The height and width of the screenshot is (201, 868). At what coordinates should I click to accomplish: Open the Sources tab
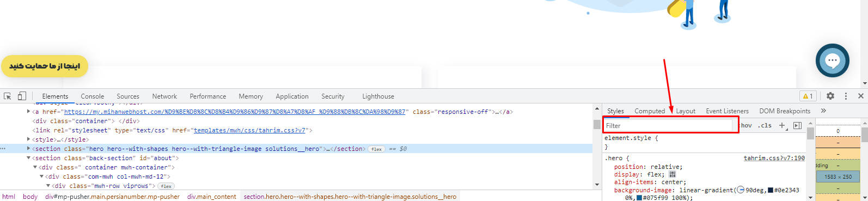(x=128, y=96)
